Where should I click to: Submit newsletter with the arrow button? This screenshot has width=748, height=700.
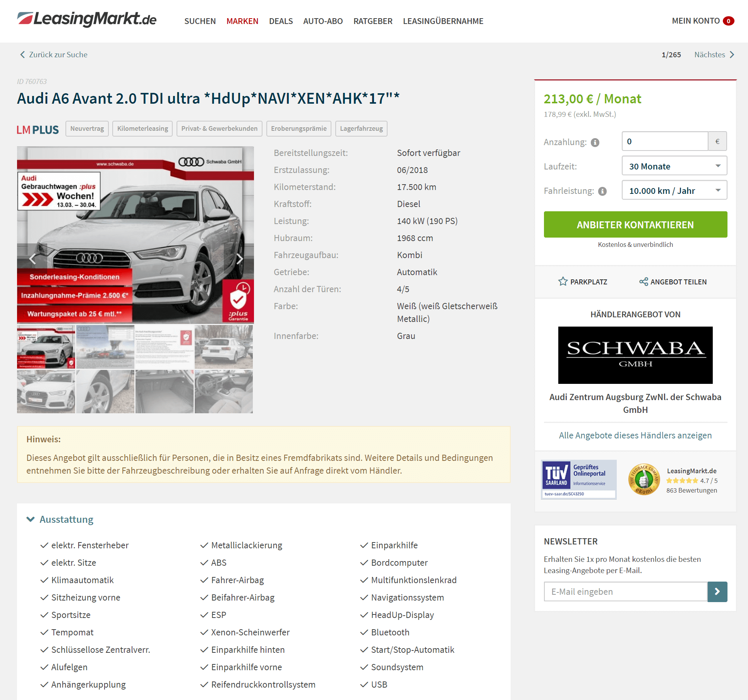717,592
